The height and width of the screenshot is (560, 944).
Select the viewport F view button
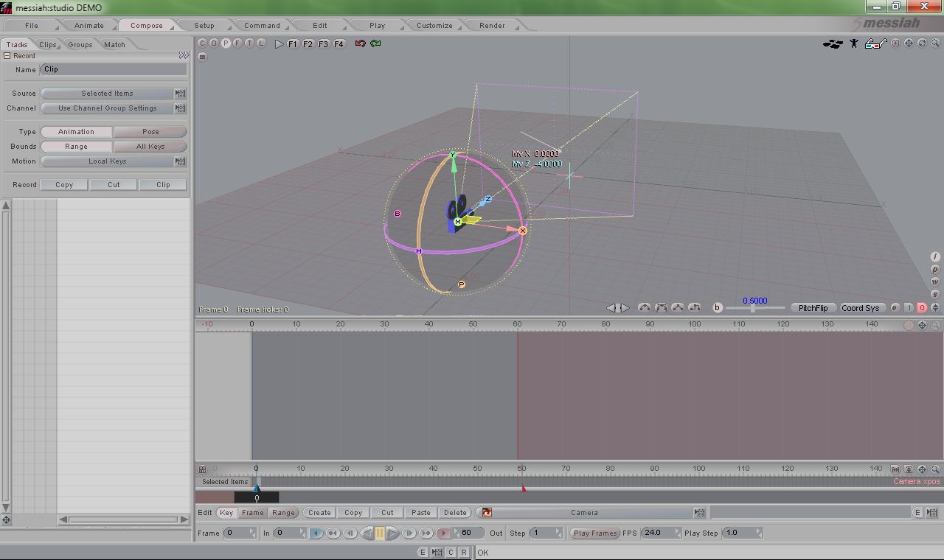tap(237, 43)
